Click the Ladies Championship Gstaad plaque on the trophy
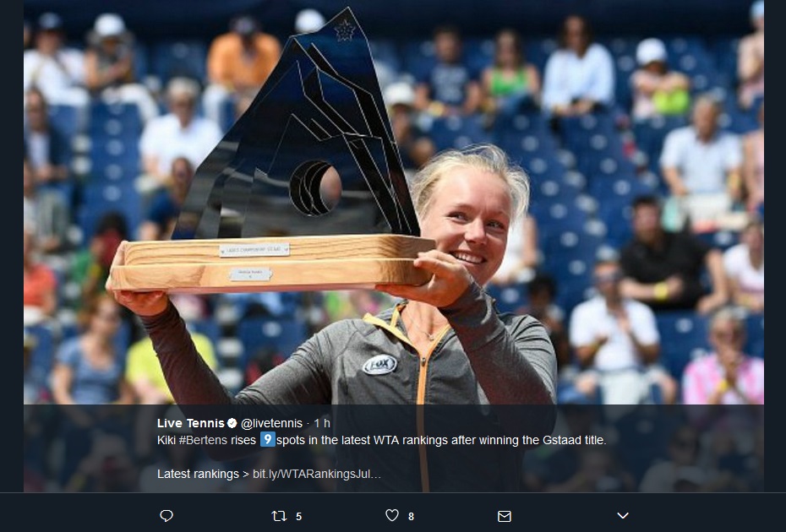Image resolution: width=786 pixels, height=532 pixels. [254, 249]
